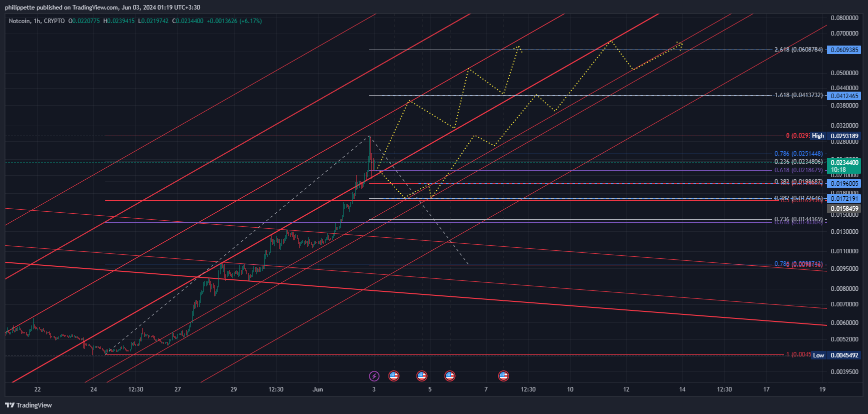
Task: Click the 0.236 (0.0234806) Fibonacci label
Action: tap(798, 162)
